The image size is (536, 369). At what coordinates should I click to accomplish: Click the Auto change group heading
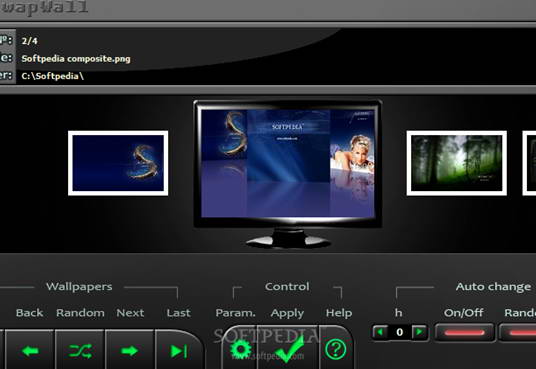(493, 287)
